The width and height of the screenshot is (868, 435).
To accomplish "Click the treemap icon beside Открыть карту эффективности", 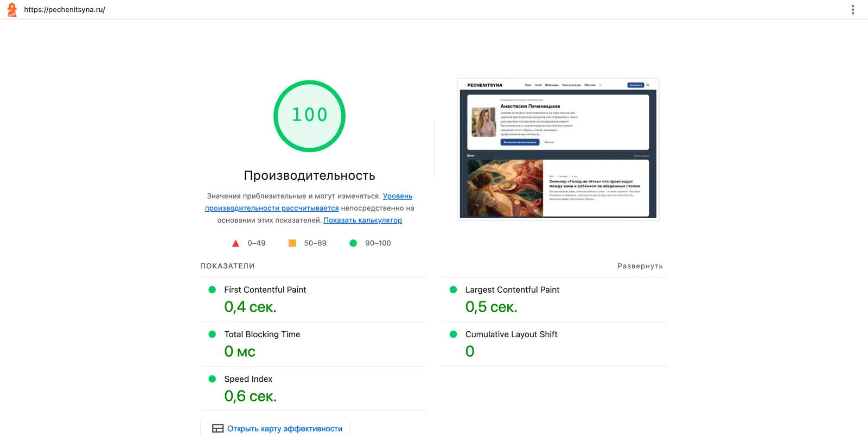I will point(218,428).
